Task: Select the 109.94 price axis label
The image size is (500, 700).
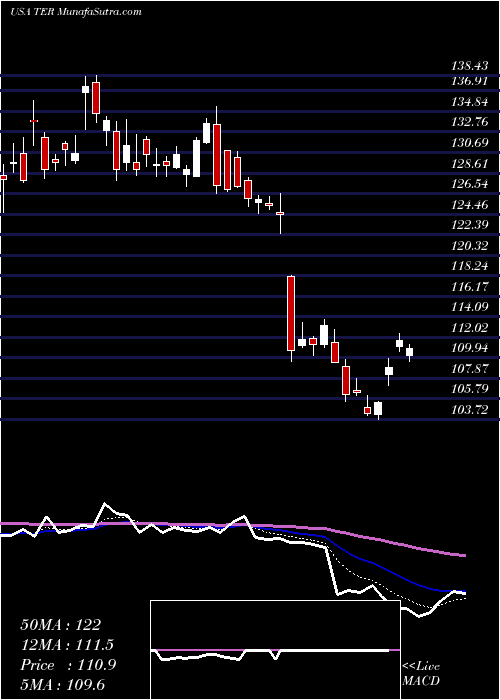Action: coord(470,348)
